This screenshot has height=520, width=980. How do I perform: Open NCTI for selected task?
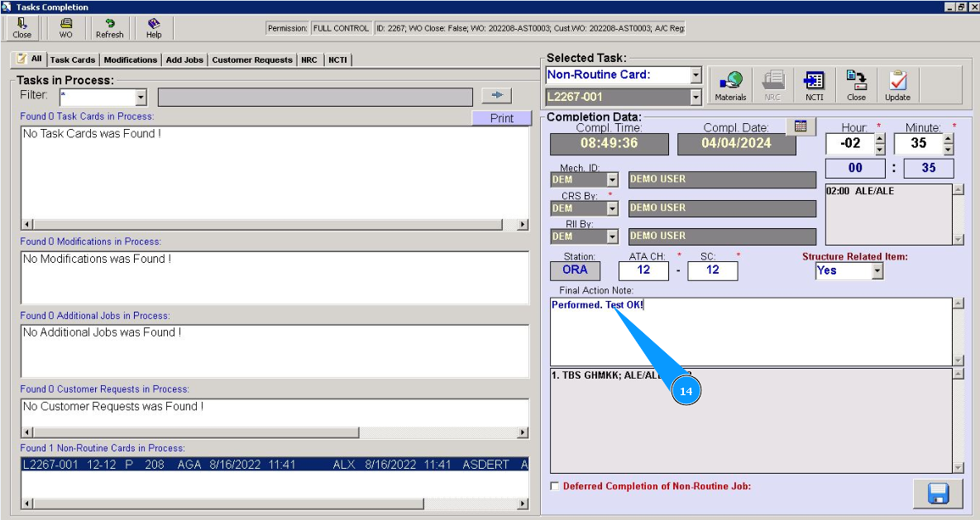click(814, 85)
